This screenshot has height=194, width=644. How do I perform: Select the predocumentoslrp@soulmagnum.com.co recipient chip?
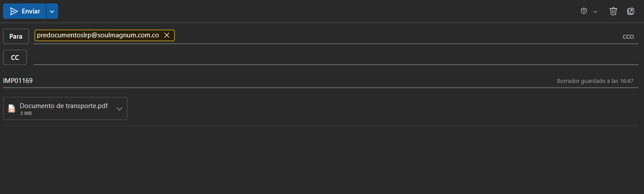point(98,35)
